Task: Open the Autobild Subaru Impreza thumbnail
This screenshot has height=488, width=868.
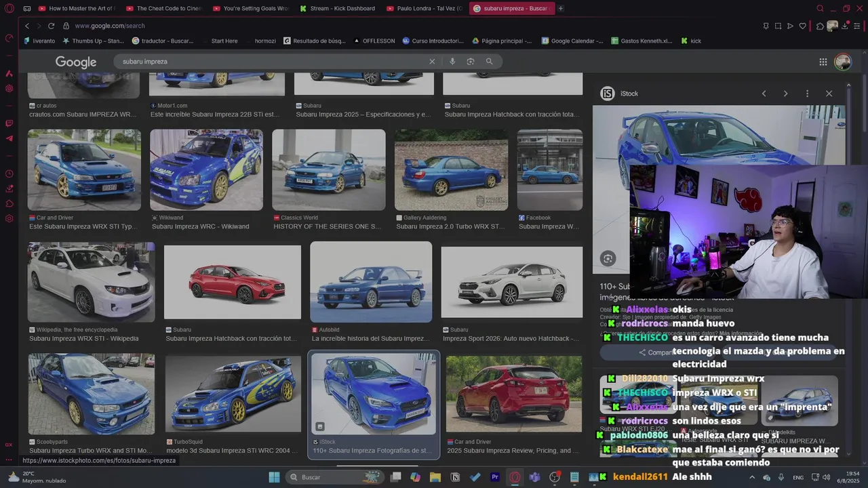Action: tap(371, 282)
